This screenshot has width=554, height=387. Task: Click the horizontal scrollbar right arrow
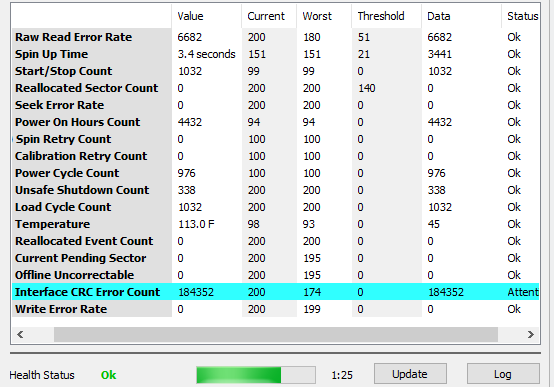[530, 334]
